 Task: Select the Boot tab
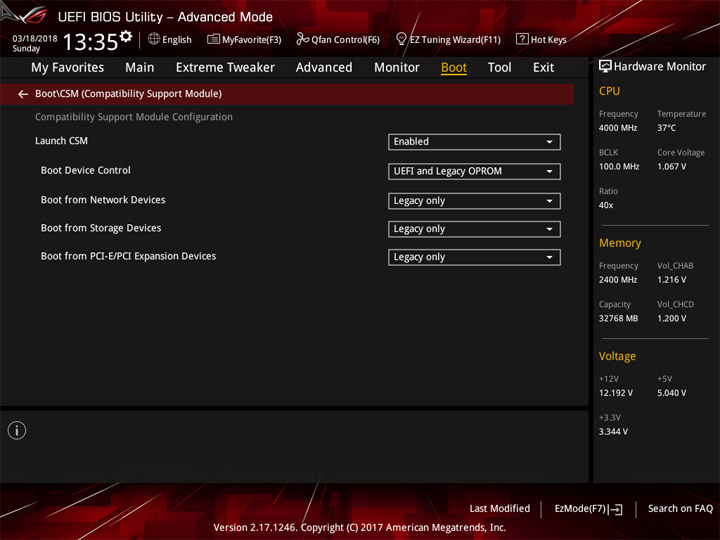click(x=454, y=68)
